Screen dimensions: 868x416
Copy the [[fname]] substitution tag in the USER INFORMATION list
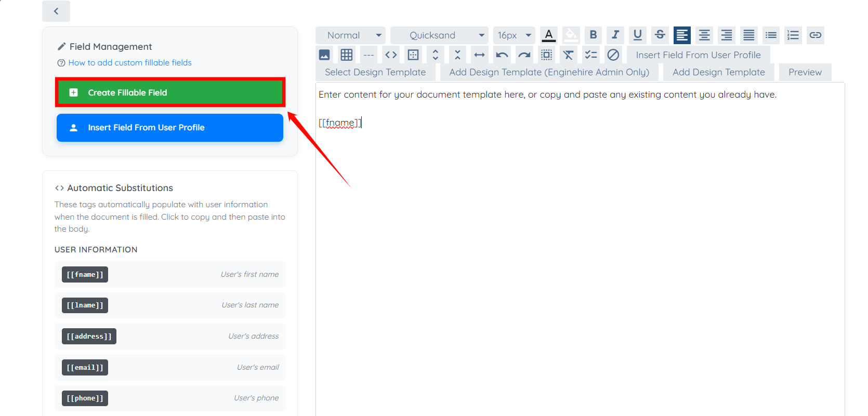tap(85, 275)
